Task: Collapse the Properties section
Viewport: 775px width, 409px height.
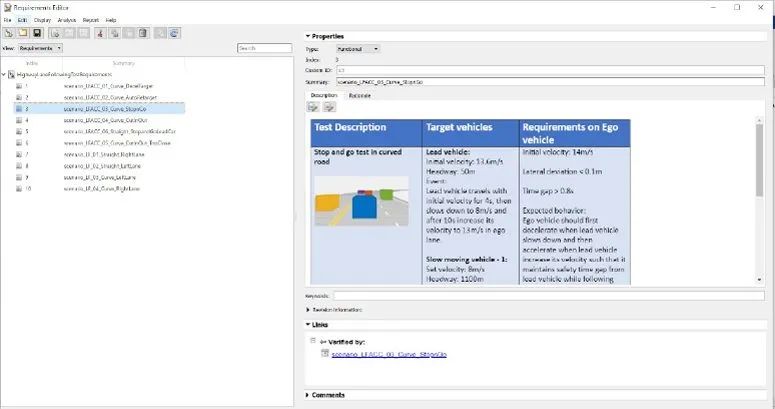Action: click(x=308, y=36)
